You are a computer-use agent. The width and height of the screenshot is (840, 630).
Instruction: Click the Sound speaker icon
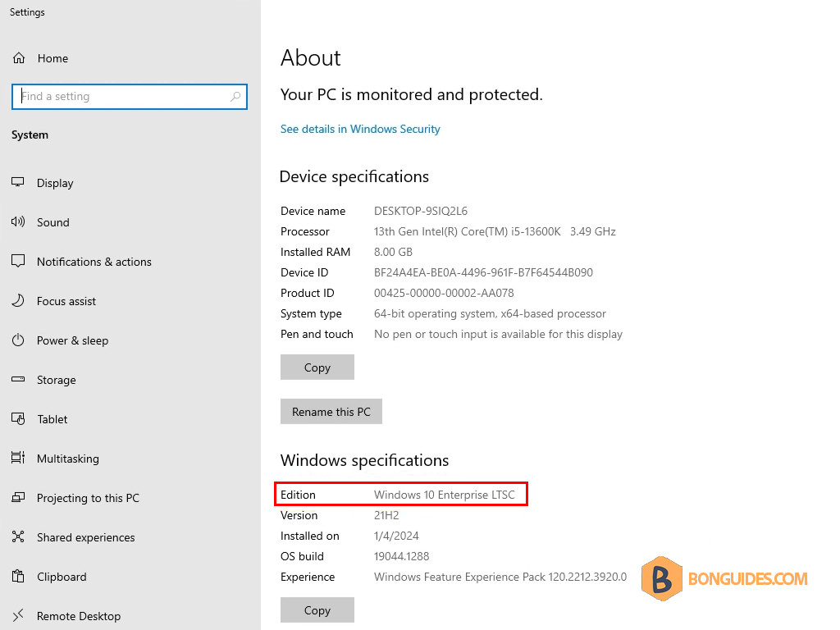(18, 221)
